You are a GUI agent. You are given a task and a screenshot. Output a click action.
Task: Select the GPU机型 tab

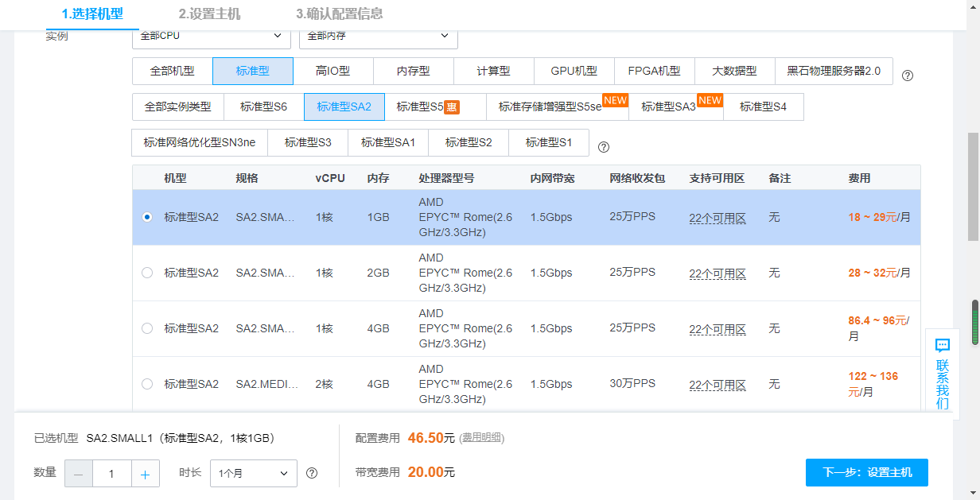tap(574, 71)
